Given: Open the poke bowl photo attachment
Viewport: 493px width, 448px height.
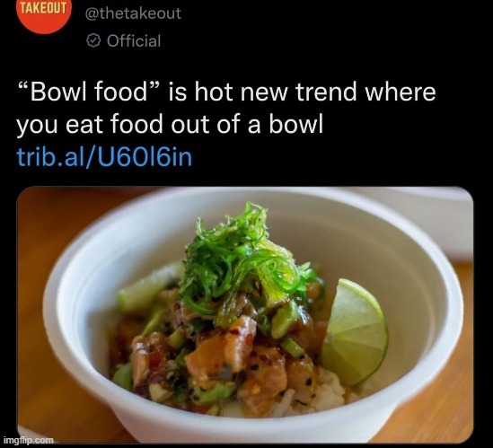Looking at the screenshot, I should click(245, 314).
